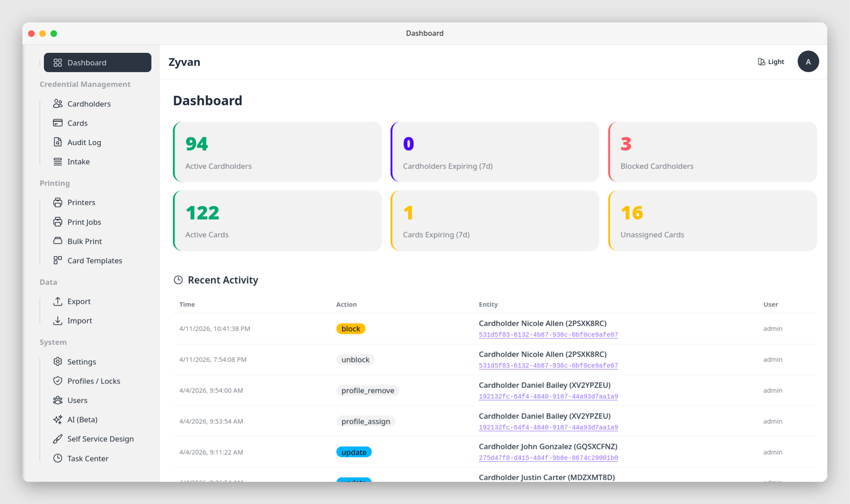Click the Task Center clock icon
This screenshot has width=850, height=504.
point(58,458)
